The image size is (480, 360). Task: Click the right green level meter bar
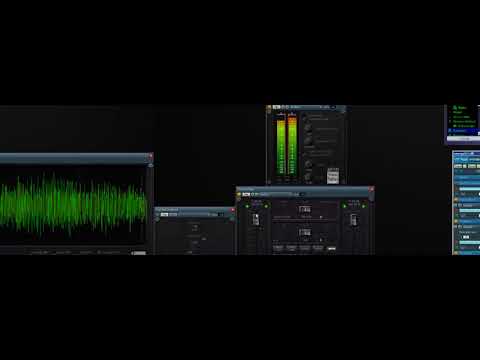[292, 145]
